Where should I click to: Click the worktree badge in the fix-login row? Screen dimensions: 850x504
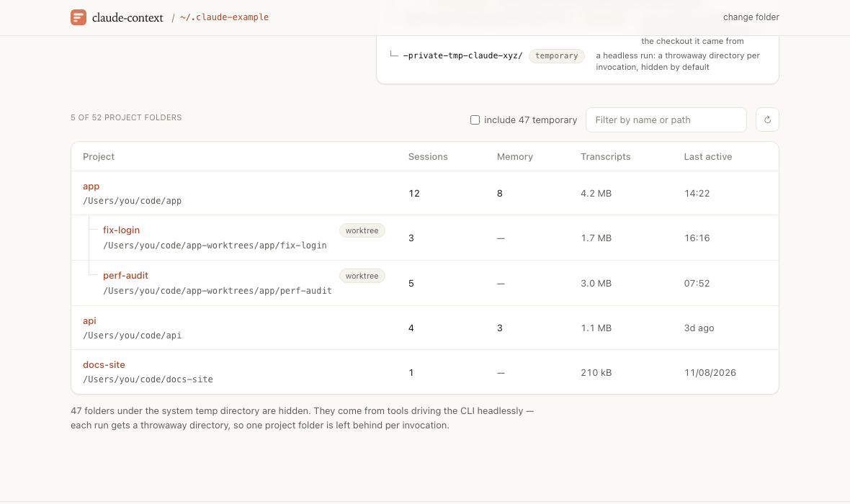tap(362, 230)
